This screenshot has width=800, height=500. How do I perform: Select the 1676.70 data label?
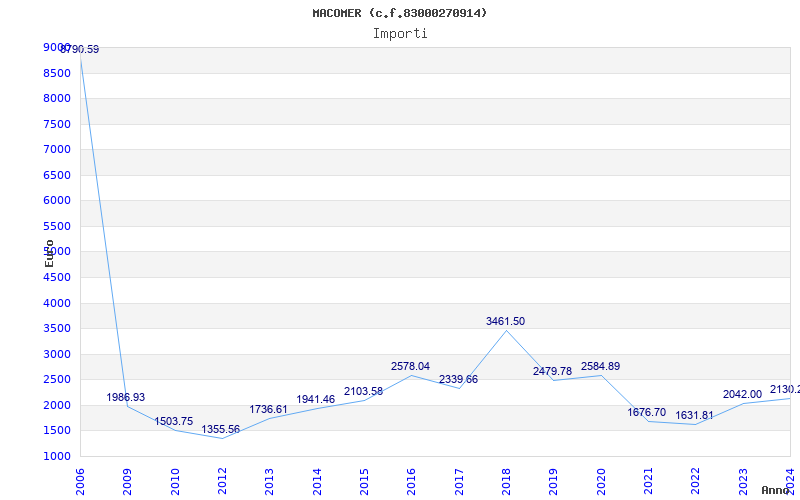tap(647, 412)
